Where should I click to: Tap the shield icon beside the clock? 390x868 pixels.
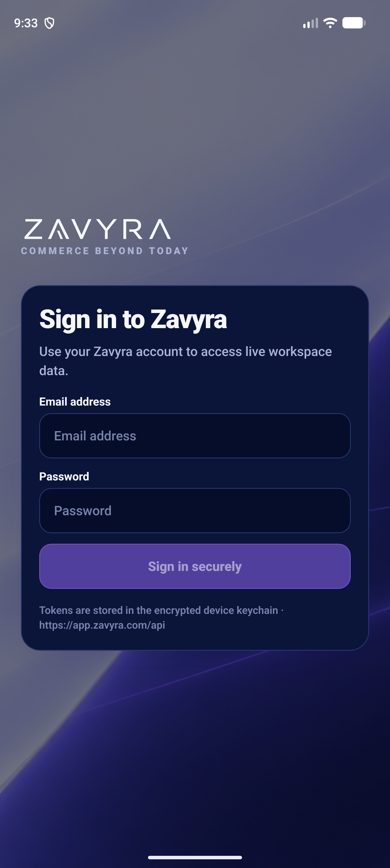coord(50,23)
